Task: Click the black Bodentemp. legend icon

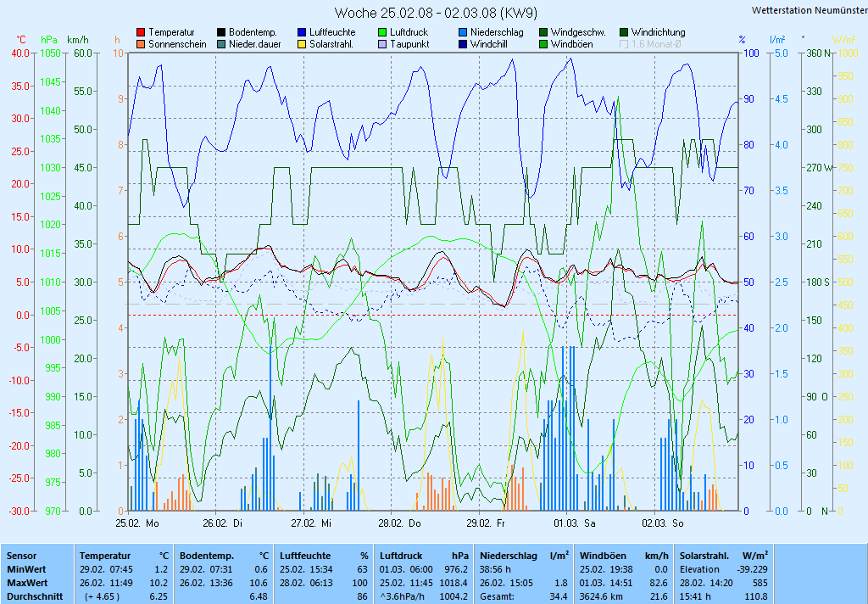Action: pyautogui.click(x=221, y=32)
